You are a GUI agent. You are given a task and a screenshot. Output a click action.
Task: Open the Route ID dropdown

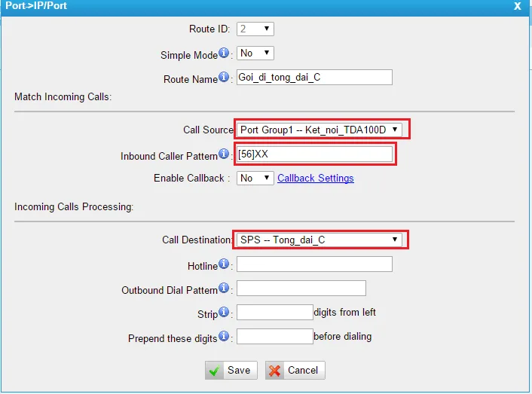(255, 29)
